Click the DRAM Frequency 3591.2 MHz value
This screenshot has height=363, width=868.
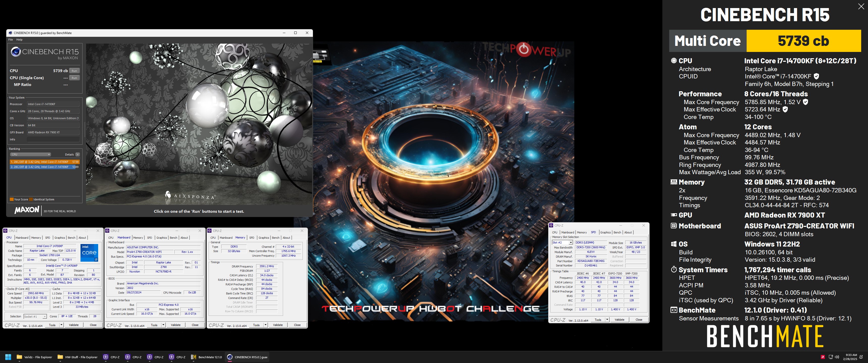(266, 266)
